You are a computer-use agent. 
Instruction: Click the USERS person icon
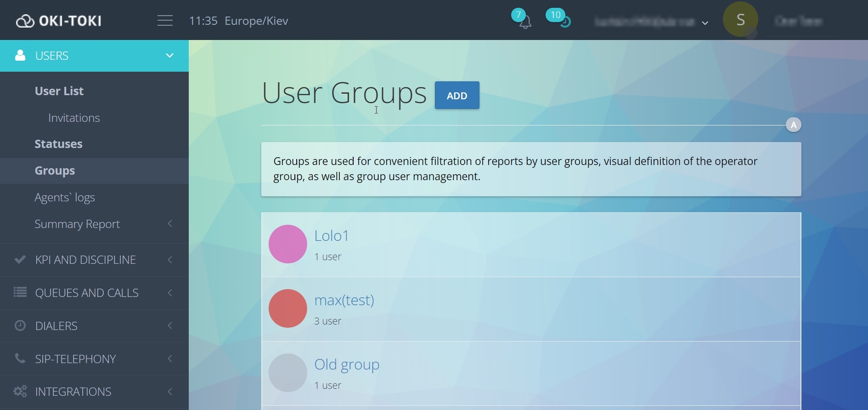(20, 56)
